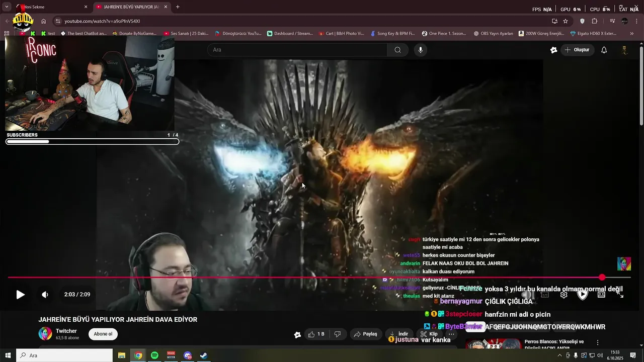644x362 pixels.
Task: Toggle subtitles on the video player
Action: (545, 295)
